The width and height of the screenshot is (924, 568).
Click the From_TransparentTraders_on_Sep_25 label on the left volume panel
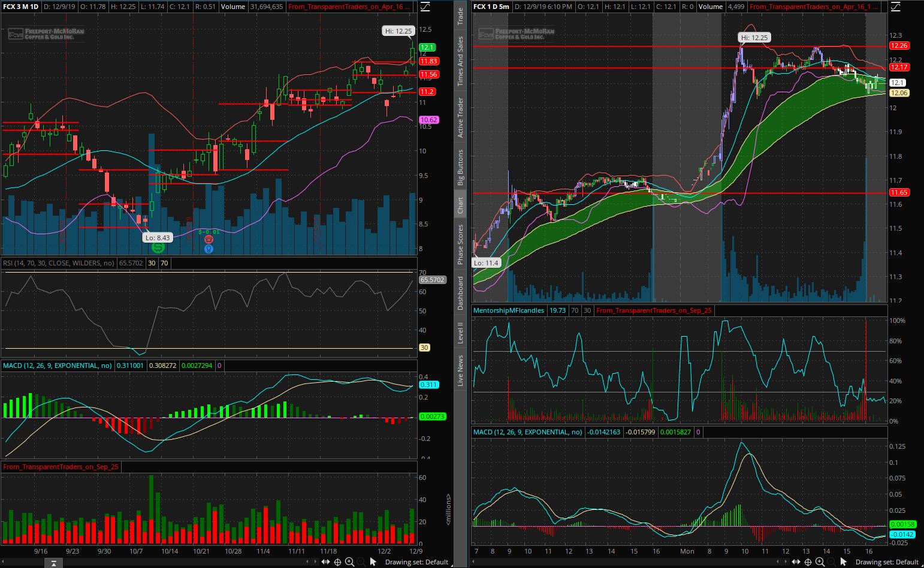61,467
